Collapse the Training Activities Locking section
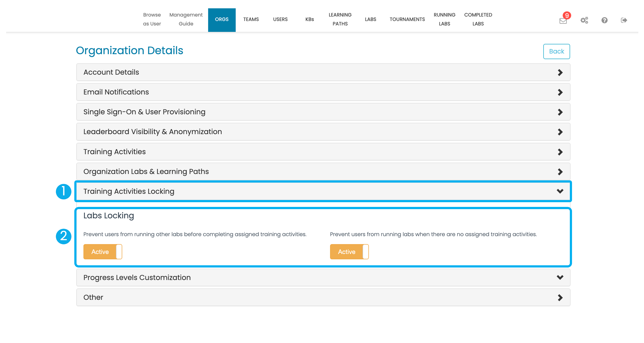 coord(323,191)
